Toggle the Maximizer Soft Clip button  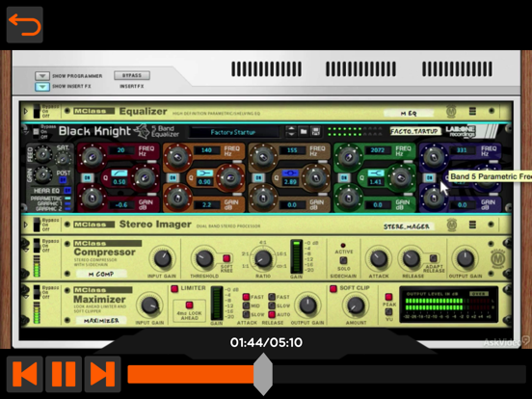tap(333, 288)
